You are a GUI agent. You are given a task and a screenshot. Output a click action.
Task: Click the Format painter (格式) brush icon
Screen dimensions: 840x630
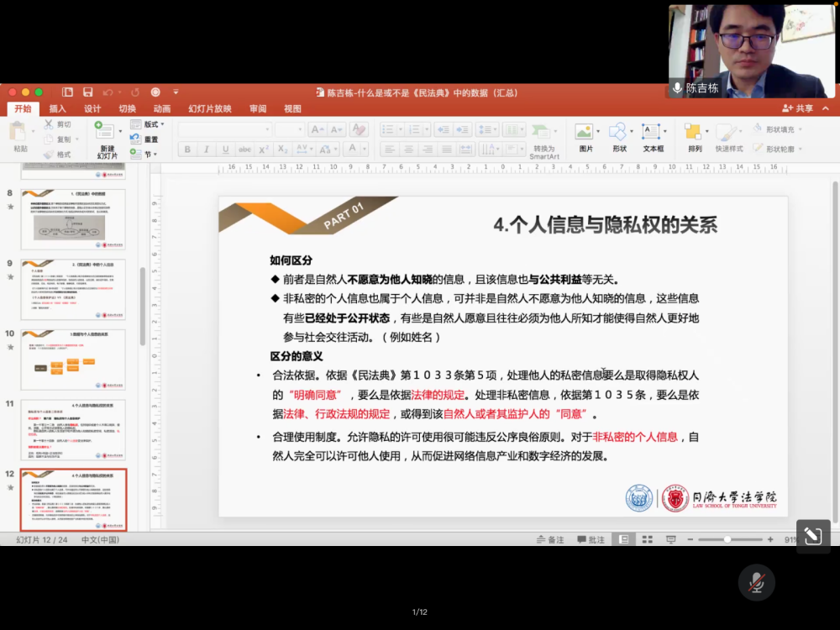(49, 155)
